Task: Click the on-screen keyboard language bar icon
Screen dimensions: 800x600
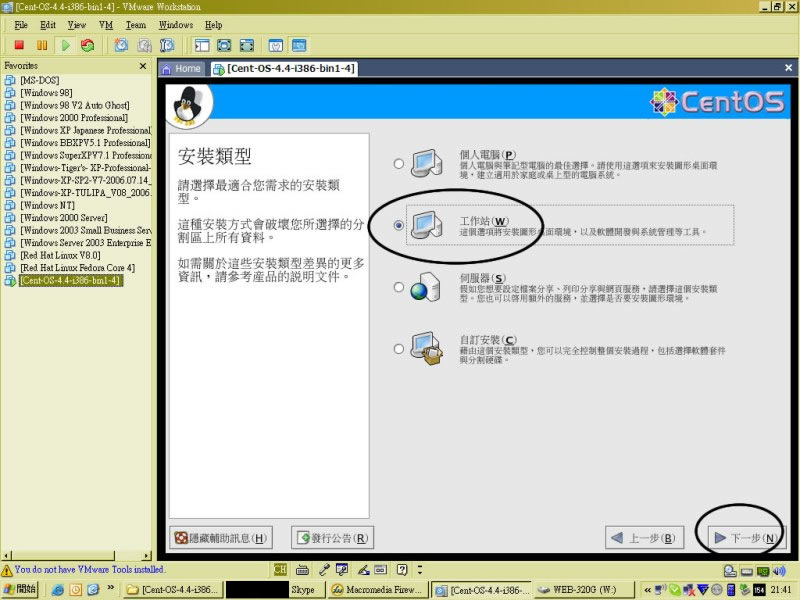Action: coord(302,569)
